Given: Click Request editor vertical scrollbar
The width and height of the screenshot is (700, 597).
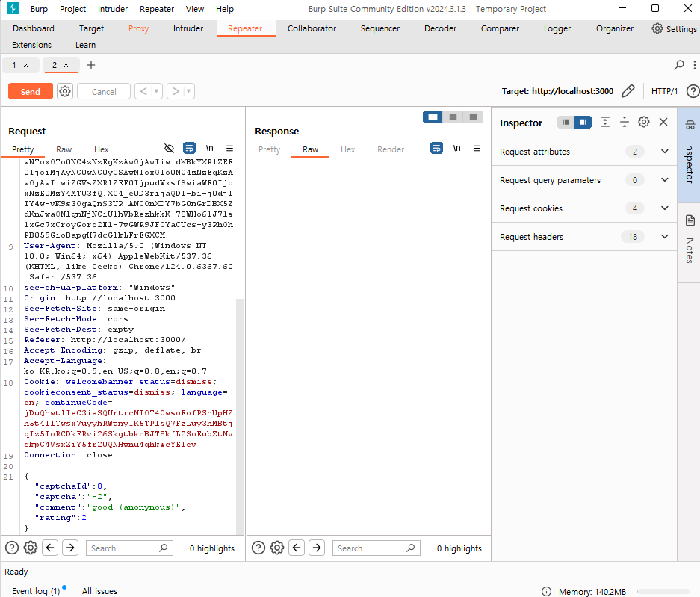Looking at the screenshot, I should coord(240,416).
